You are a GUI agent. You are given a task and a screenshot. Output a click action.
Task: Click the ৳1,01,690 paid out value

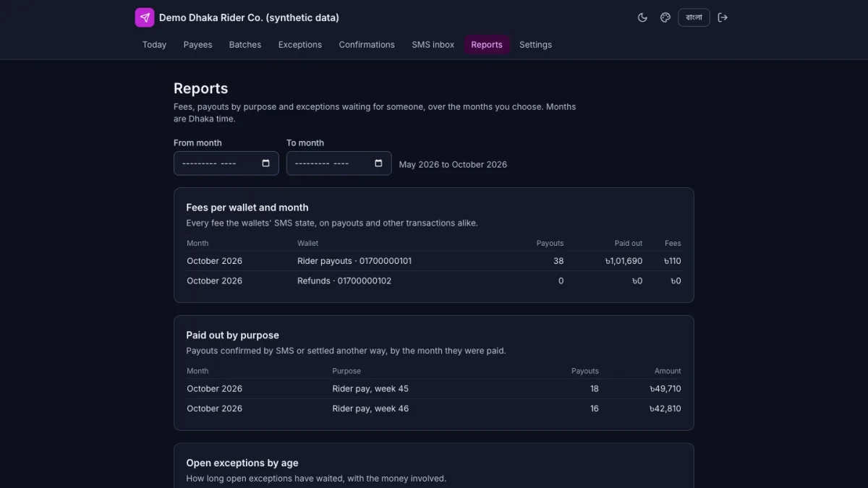pos(624,261)
